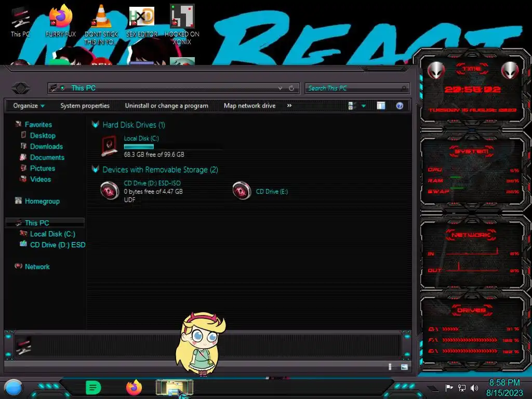Viewport: 532px width, 399px height.
Task: Collapse Devices with Removable Storage group
Action: [x=96, y=169]
